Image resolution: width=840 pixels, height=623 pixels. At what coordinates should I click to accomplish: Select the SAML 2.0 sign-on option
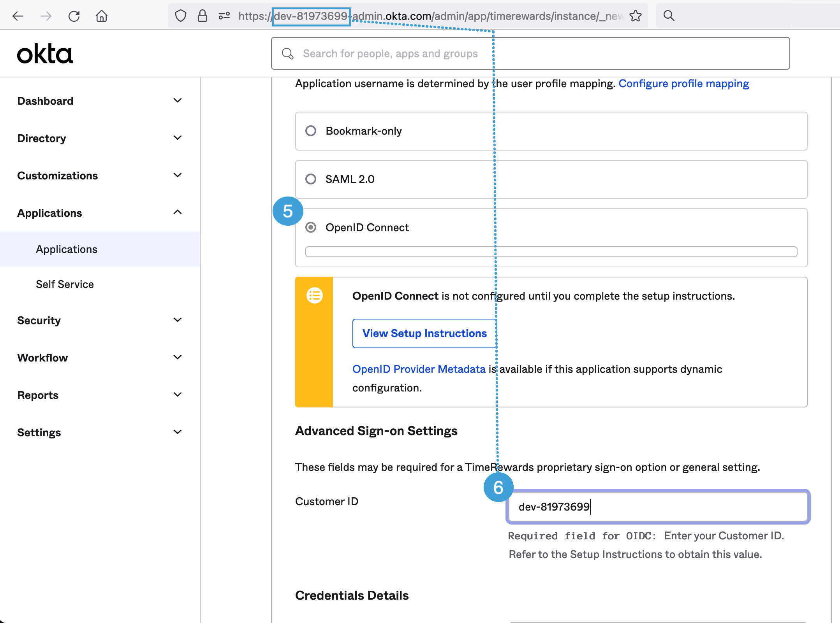point(311,179)
